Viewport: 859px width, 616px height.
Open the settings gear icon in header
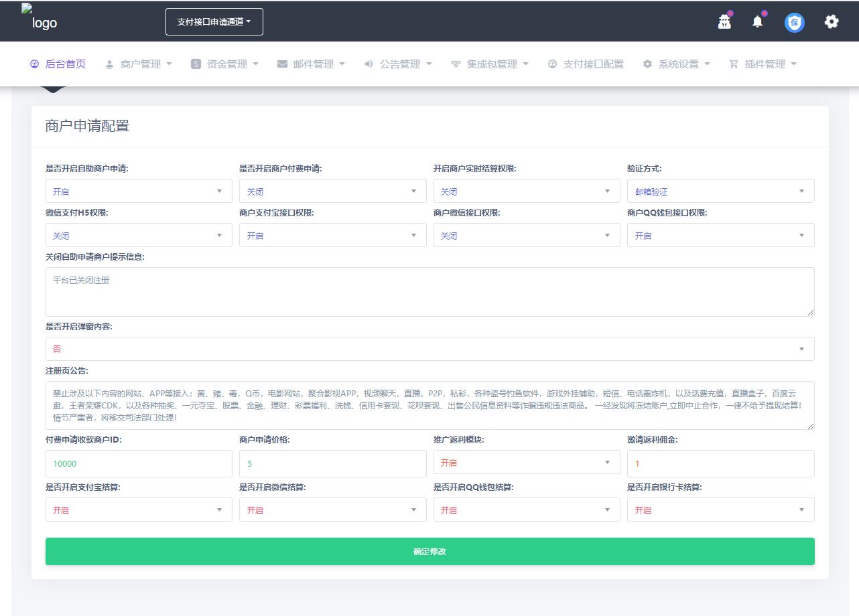coord(831,22)
